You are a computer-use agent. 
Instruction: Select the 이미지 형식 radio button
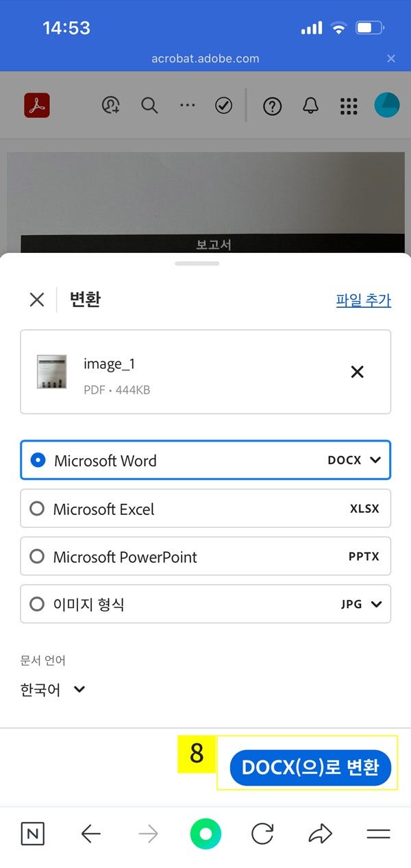37,604
